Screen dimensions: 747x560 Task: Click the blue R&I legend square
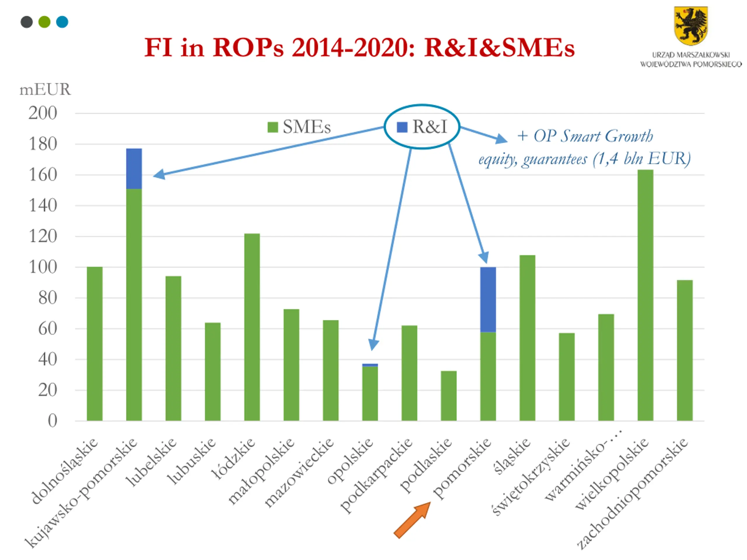tap(402, 127)
